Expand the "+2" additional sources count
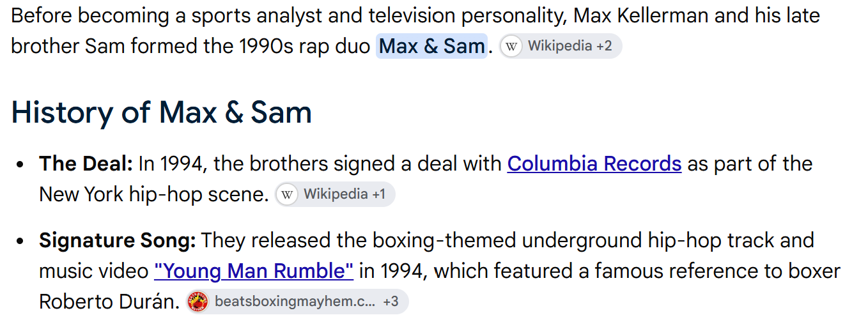 [x=604, y=46]
